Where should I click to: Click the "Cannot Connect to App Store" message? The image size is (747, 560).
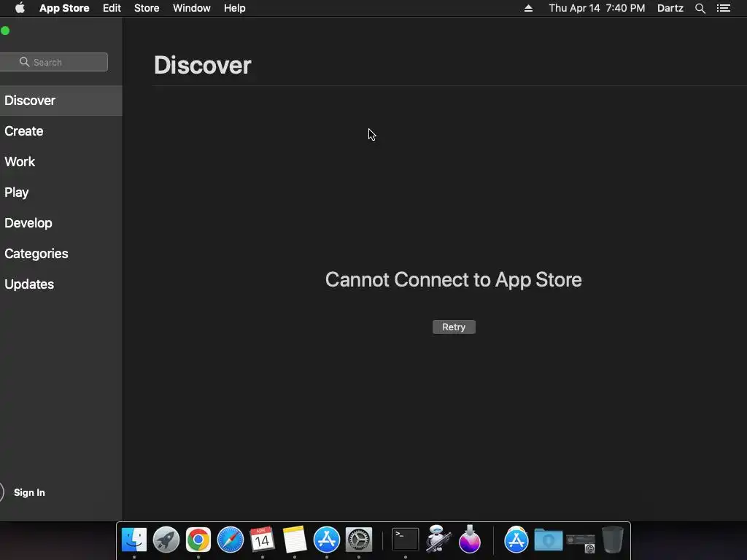(x=454, y=279)
